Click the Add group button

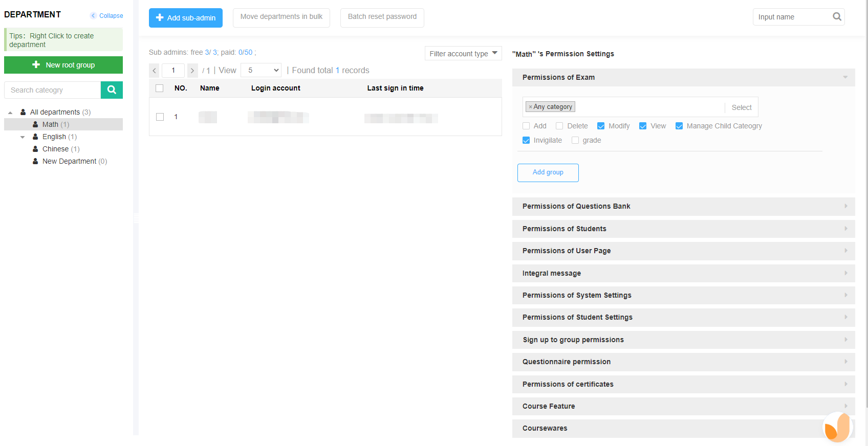[548, 172]
